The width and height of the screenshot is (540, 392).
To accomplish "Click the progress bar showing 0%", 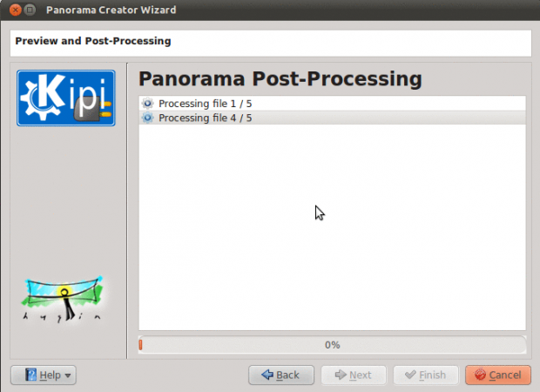I will (332, 345).
